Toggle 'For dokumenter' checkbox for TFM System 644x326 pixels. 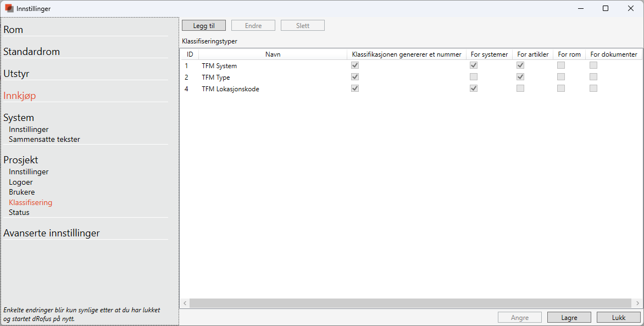(593, 65)
